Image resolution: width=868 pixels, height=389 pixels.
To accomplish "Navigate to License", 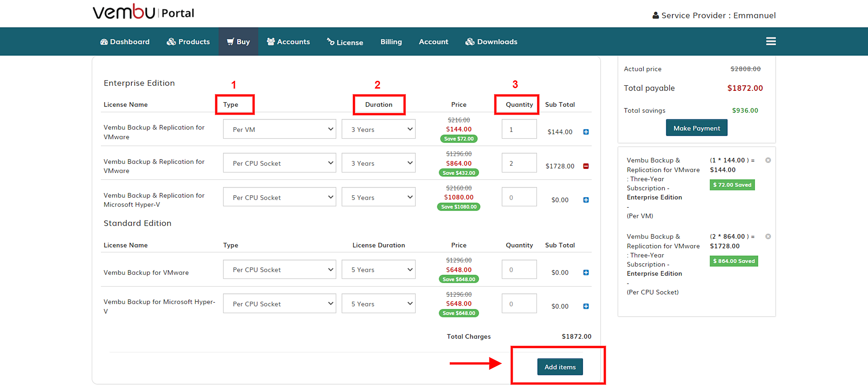I will 345,42.
